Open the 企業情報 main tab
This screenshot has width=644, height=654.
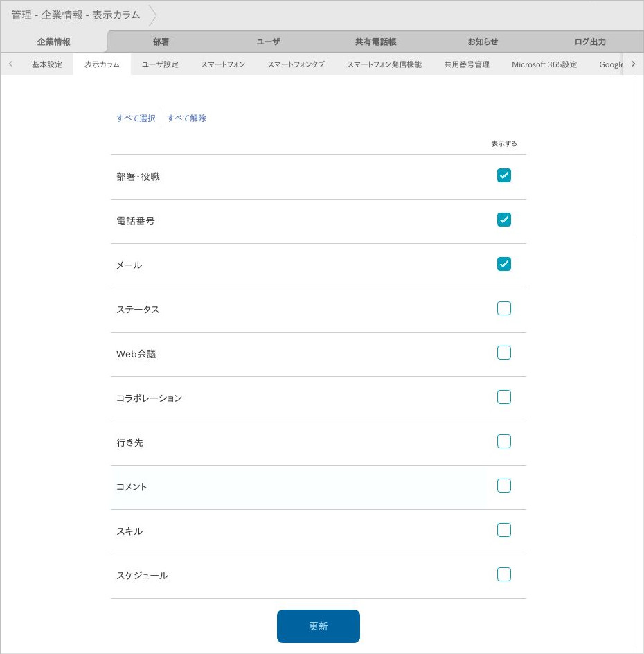pyautogui.click(x=54, y=42)
